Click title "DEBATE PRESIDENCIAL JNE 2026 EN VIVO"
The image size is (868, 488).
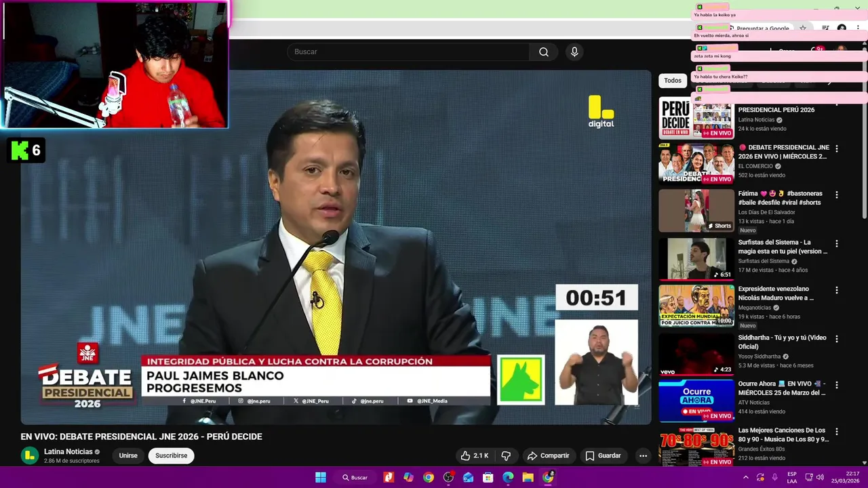point(783,152)
